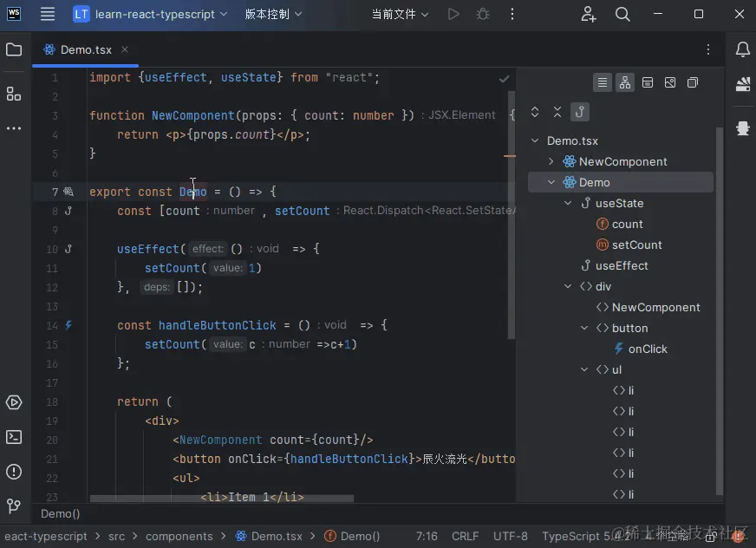Toggle list view in structure toolbar
756x548 pixels.
pyautogui.click(x=603, y=83)
